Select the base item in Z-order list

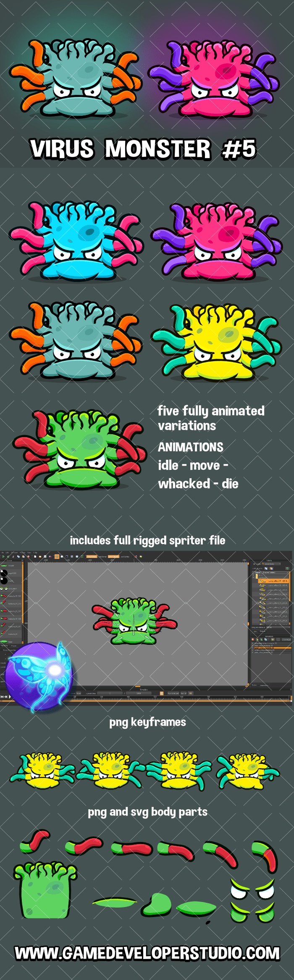click(11, 641)
